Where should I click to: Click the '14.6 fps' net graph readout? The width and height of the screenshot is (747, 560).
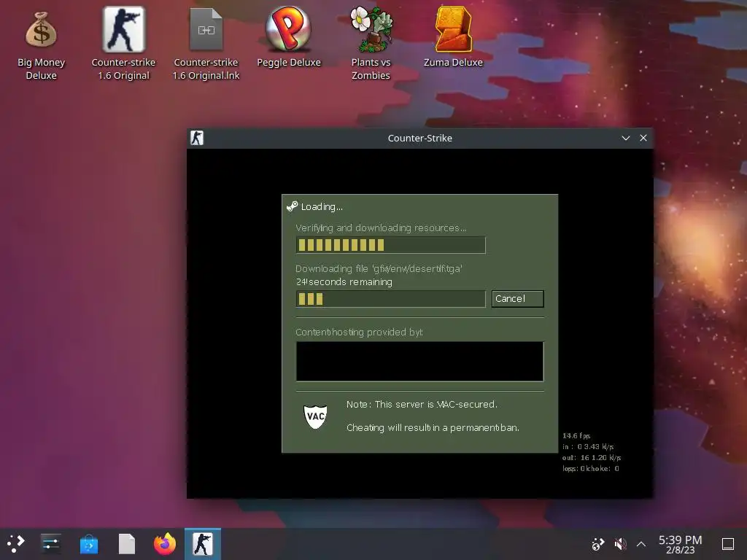coord(576,436)
